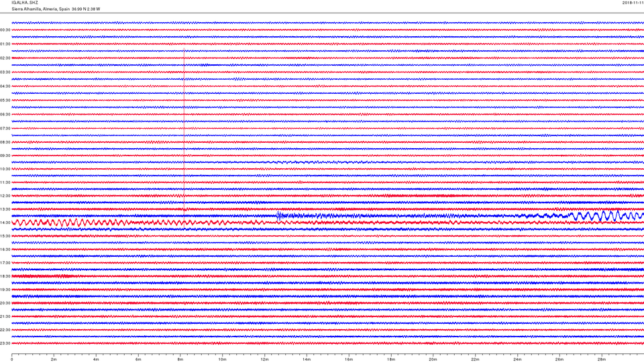644x362 pixels.
Task: Select the 16:30 time row label
Action: (5, 249)
